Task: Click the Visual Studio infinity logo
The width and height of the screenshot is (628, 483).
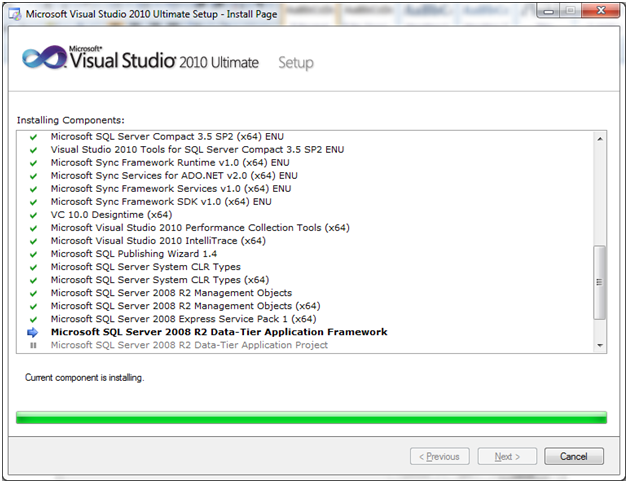Action: coord(45,58)
